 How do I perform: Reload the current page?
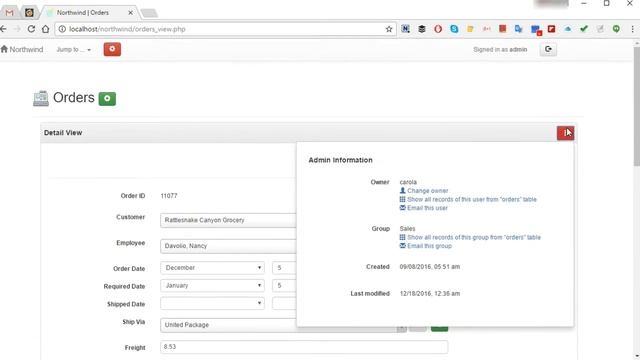[31, 29]
